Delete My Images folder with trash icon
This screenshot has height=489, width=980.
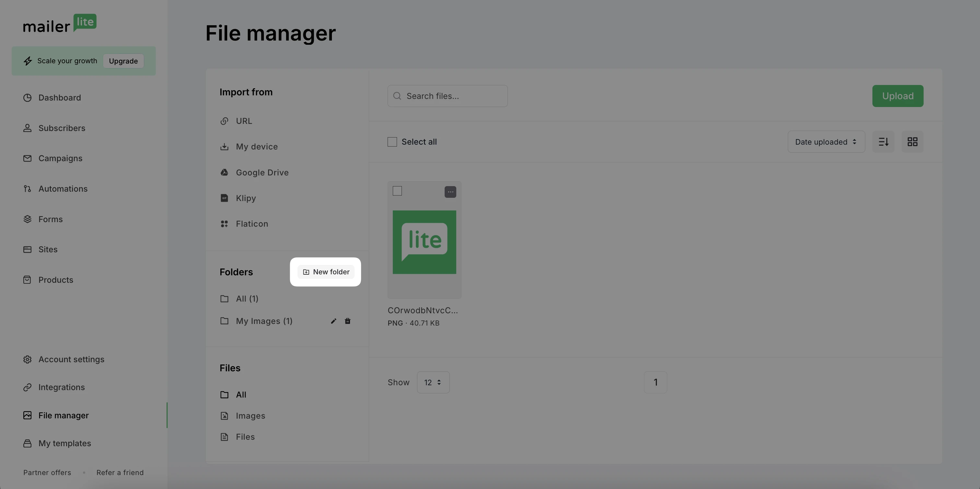348,321
